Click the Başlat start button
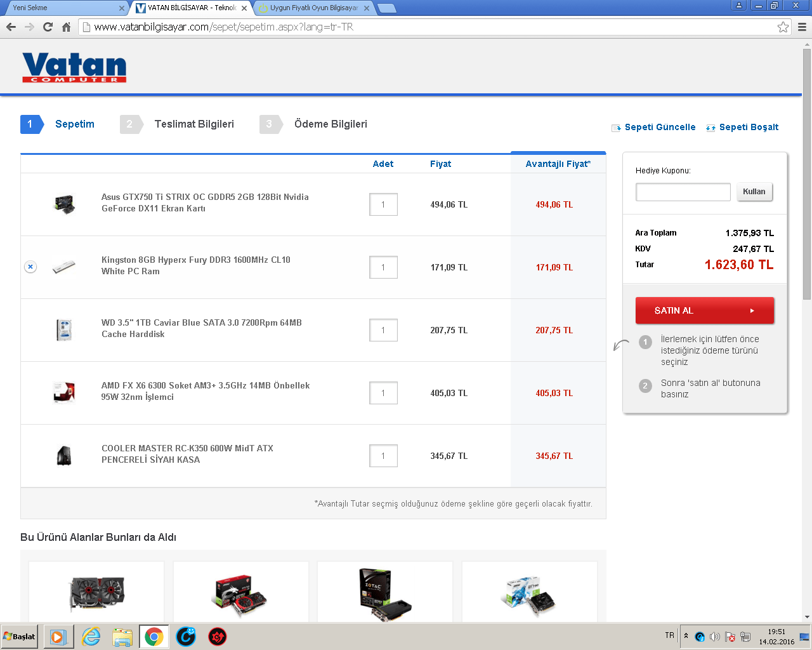The width and height of the screenshot is (812, 650). 19,637
